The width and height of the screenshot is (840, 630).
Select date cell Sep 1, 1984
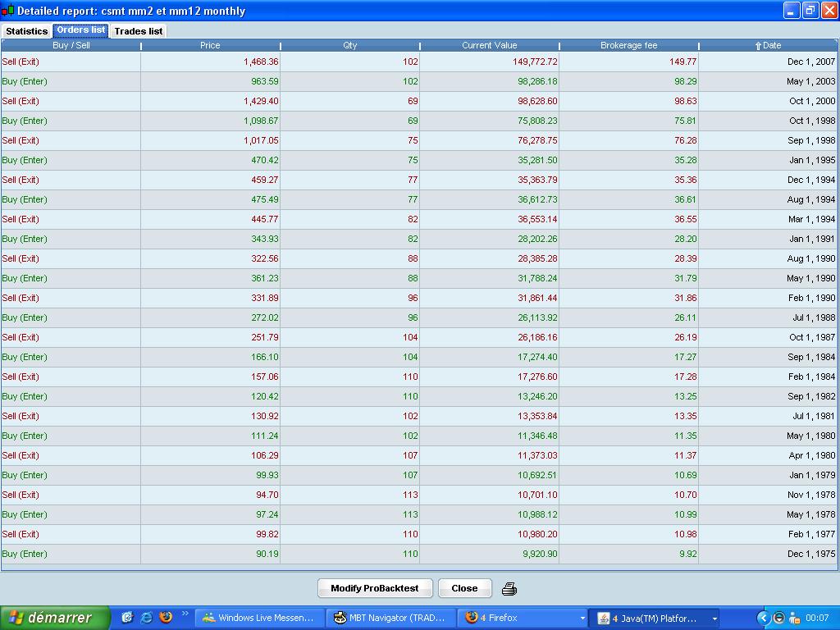[x=768, y=357]
